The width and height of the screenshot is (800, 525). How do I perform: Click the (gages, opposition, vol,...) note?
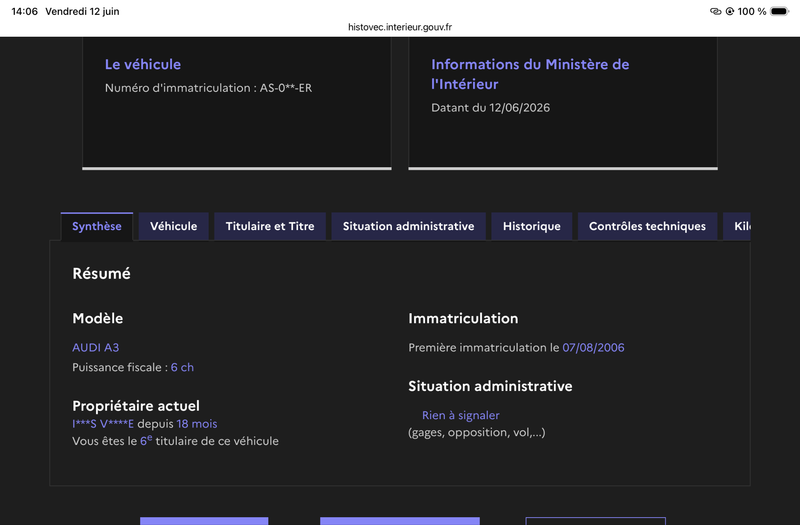coord(477,432)
